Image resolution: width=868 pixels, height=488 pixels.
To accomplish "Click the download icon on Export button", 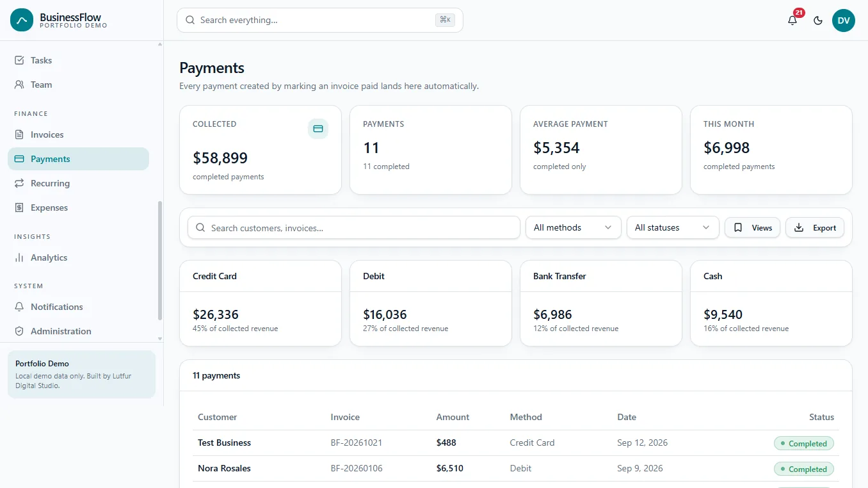I will coord(799,227).
